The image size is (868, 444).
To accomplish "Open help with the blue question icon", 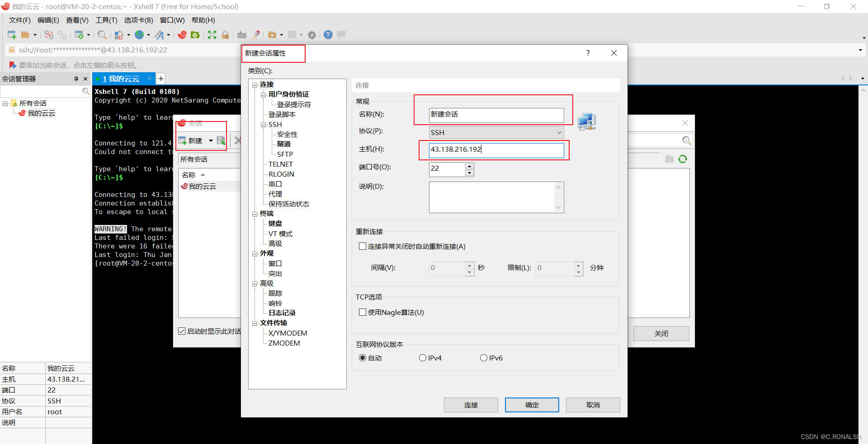I will click(x=328, y=35).
